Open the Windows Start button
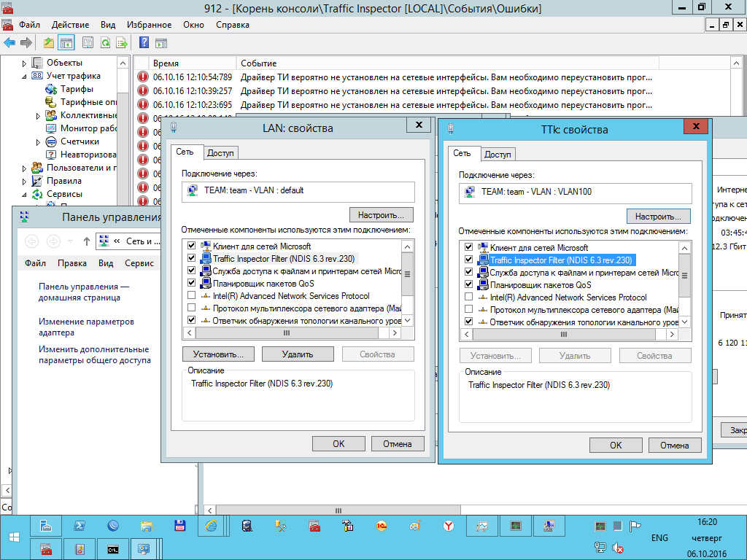This screenshot has width=747, height=560. [15, 537]
